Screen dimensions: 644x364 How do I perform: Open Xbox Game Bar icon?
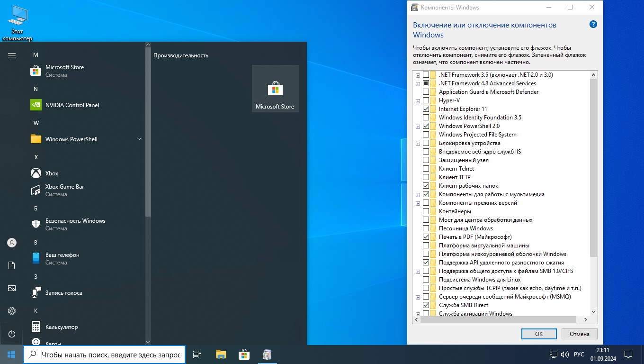click(x=36, y=191)
